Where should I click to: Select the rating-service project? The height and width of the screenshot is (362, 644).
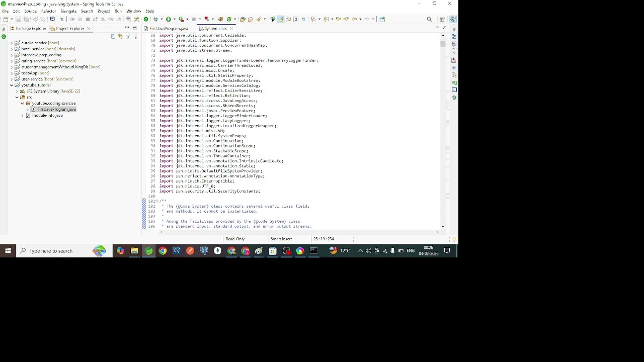[33, 61]
